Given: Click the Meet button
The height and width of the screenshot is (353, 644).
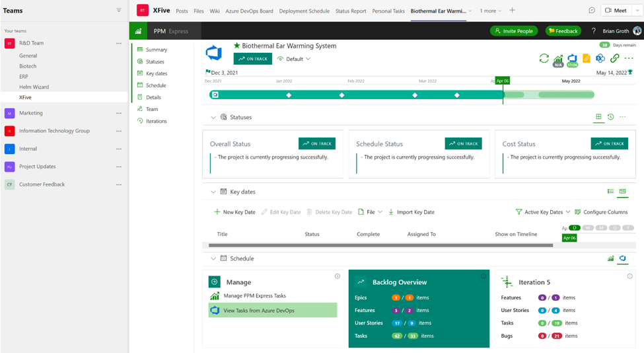Looking at the screenshot, I should coord(616,11).
